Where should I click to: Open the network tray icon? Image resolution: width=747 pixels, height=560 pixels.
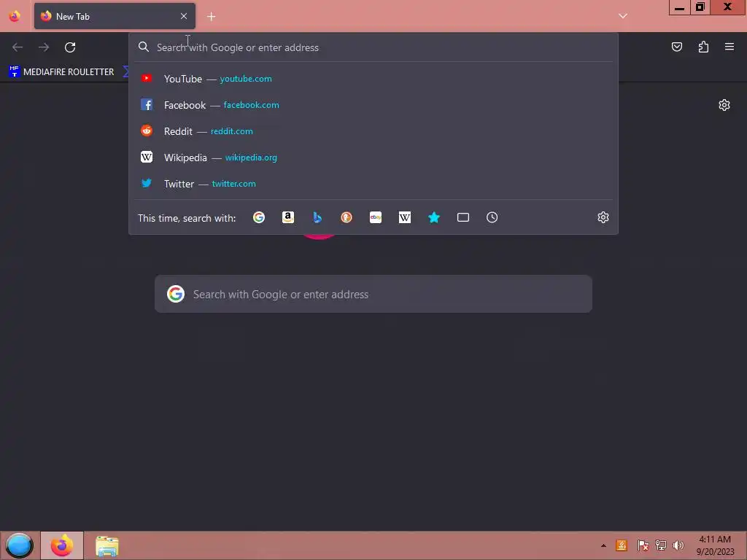pyautogui.click(x=661, y=545)
